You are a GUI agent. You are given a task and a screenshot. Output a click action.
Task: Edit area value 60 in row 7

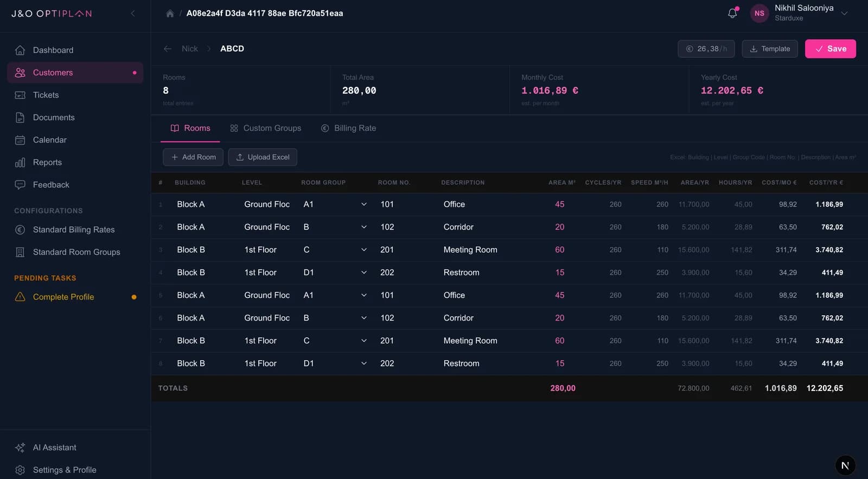coord(559,341)
